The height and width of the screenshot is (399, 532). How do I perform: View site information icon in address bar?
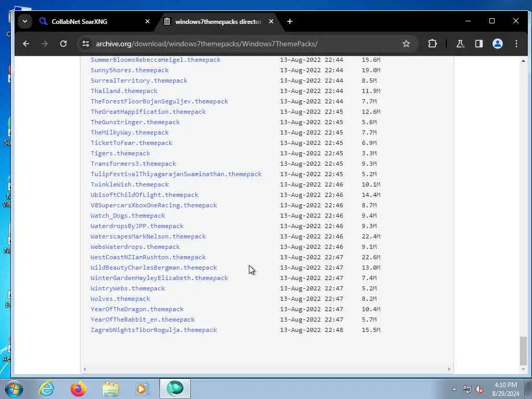point(86,44)
